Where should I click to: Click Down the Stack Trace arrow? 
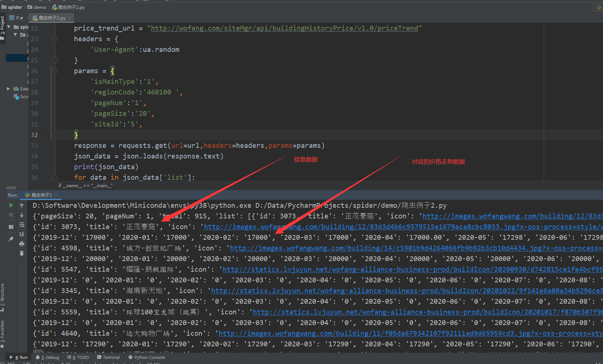point(22,215)
